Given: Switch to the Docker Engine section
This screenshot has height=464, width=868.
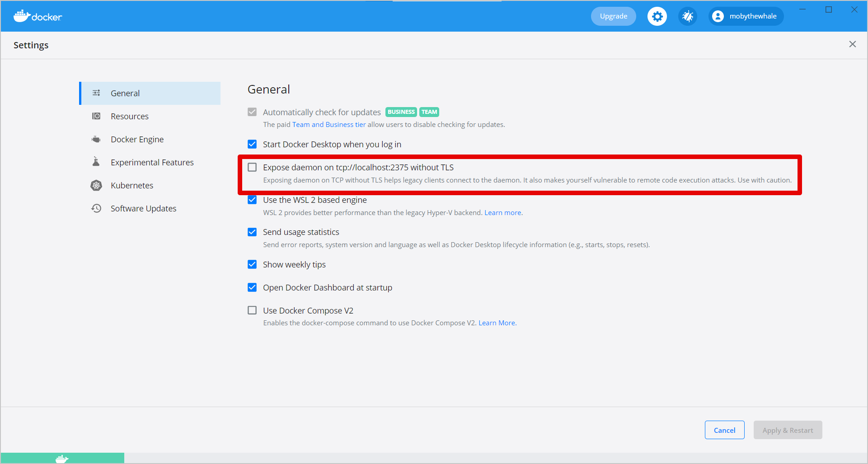Looking at the screenshot, I should coord(137,139).
